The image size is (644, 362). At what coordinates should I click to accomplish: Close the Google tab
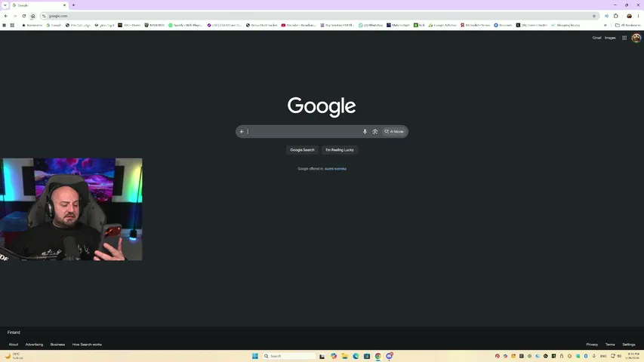[64, 5]
